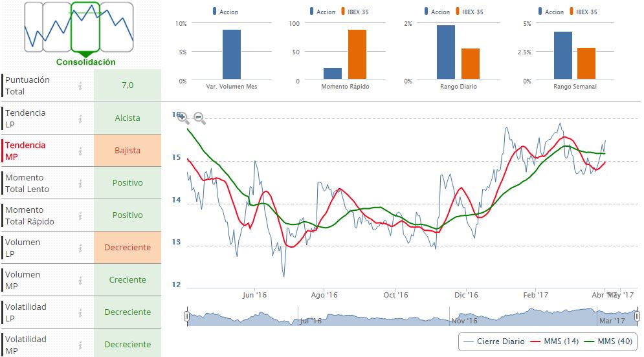The image size is (644, 357).
Task: Open info icon for Volatilidad MP
Action: click(x=80, y=345)
